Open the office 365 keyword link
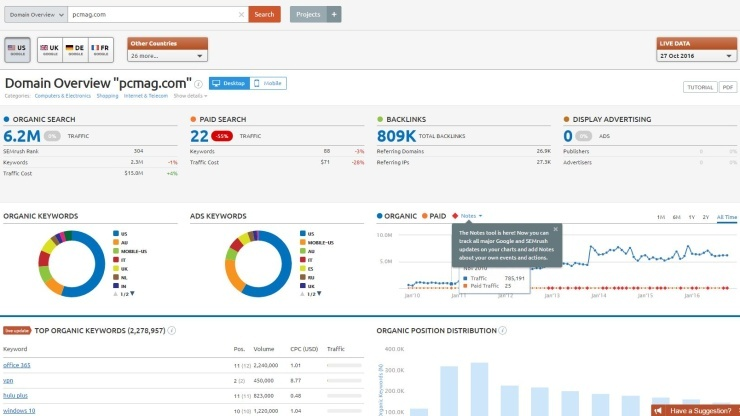 click(17, 366)
